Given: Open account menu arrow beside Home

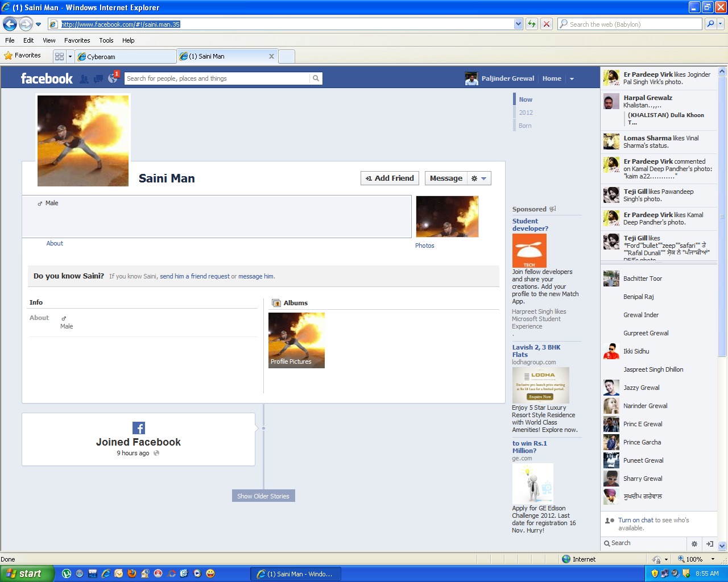Looking at the screenshot, I should pos(572,79).
